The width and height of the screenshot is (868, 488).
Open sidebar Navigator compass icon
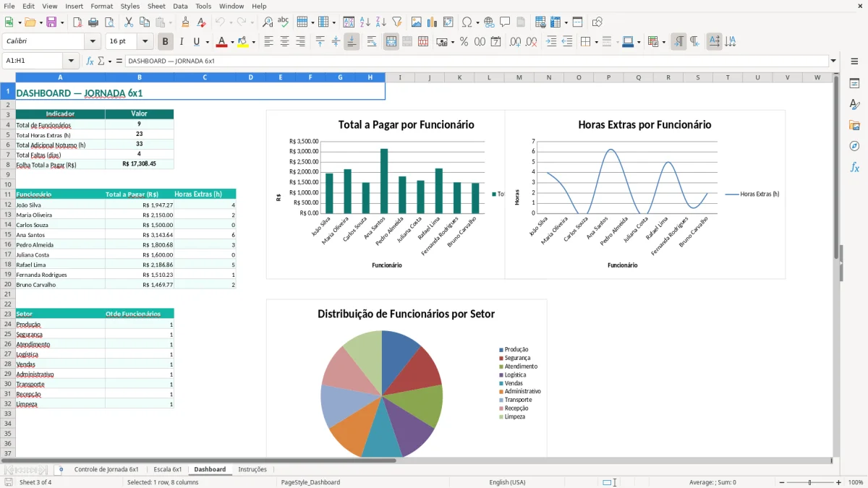tap(854, 146)
